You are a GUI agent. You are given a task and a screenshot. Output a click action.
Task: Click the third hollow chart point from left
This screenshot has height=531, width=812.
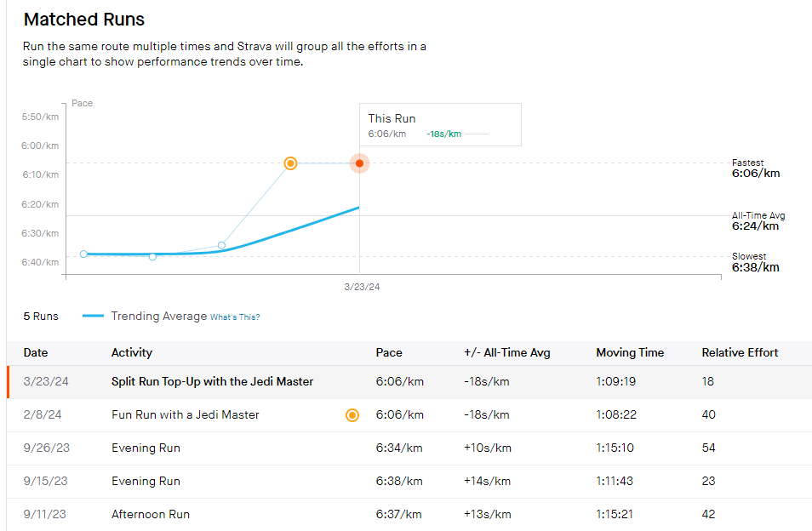(x=221, y=245)
